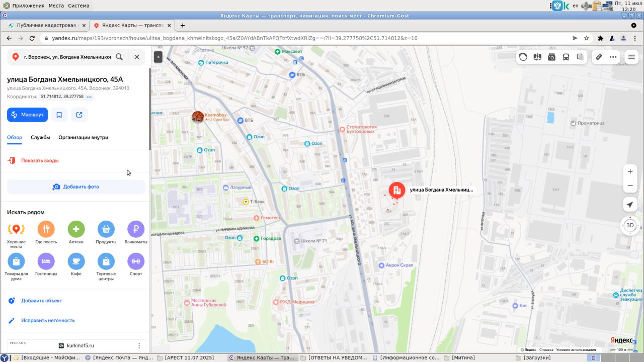The width and height of the screenshot is (644, 362).
Task: Click the left panel scrollbar
Action: click(x=149, y=109)
